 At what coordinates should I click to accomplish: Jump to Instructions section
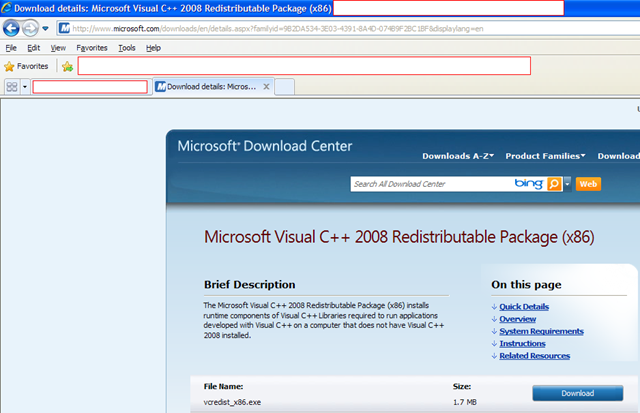522,343
